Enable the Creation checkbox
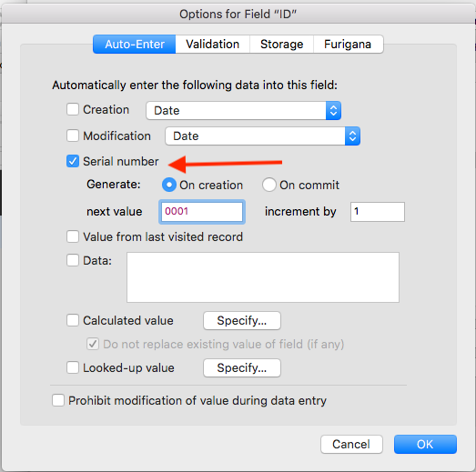The image size is (476, 472). point(73,109)
